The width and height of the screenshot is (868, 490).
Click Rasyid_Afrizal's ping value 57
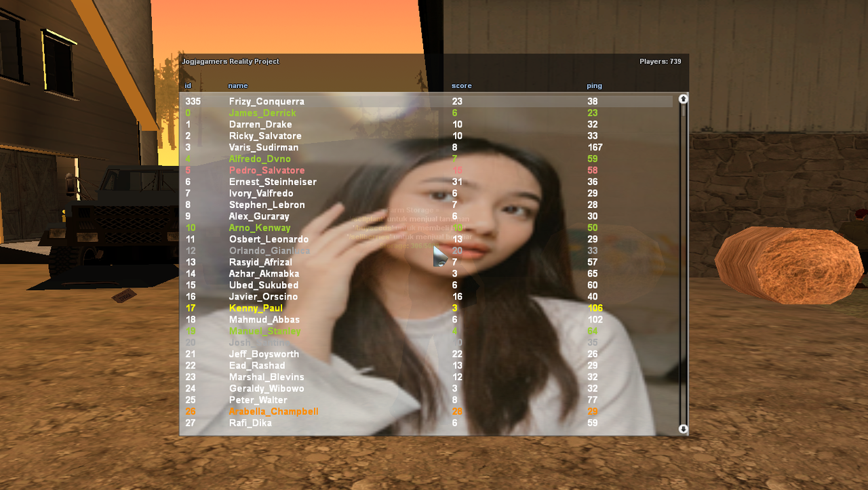(x=592, y=263)
